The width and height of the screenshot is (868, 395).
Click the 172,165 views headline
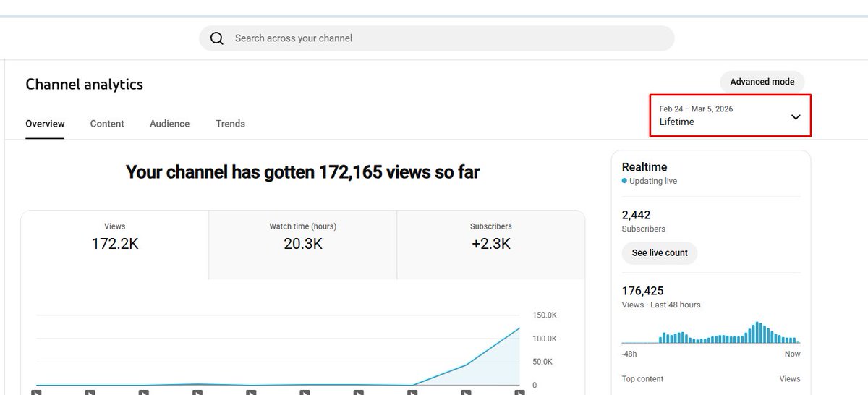point(302,172)
